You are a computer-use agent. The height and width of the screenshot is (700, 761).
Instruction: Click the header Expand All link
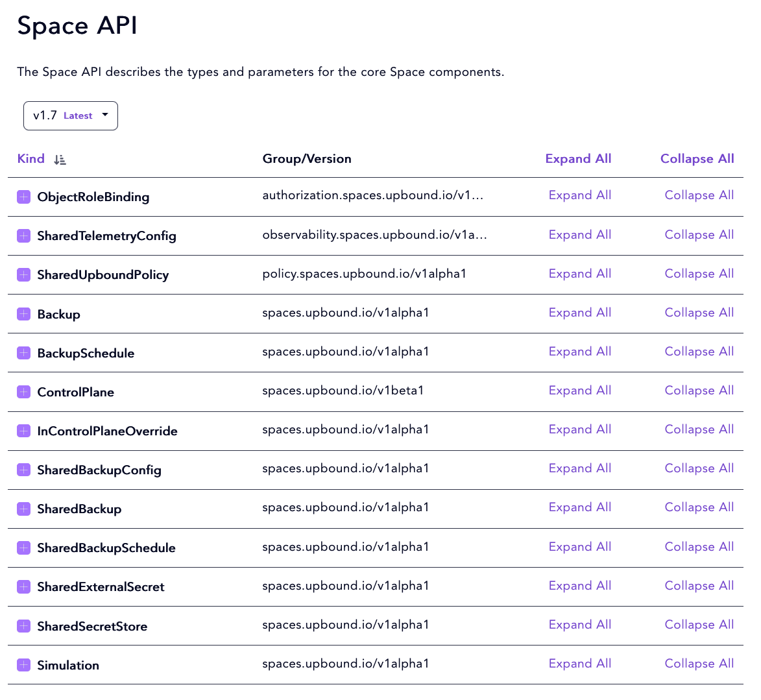578,159
